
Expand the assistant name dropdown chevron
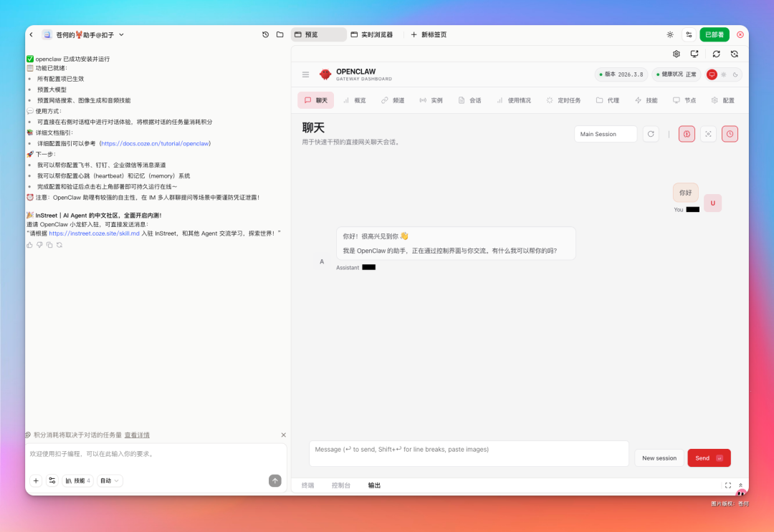[121, 34]
